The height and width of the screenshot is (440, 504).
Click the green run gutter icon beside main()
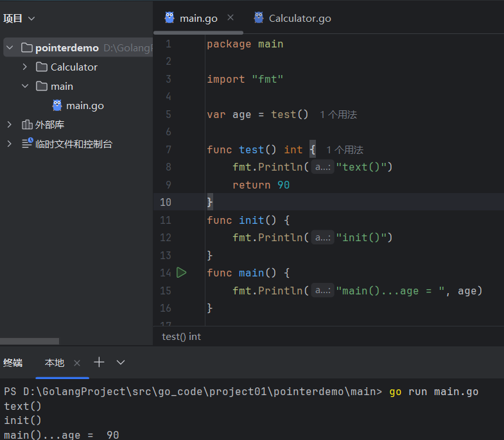(181, 273)
